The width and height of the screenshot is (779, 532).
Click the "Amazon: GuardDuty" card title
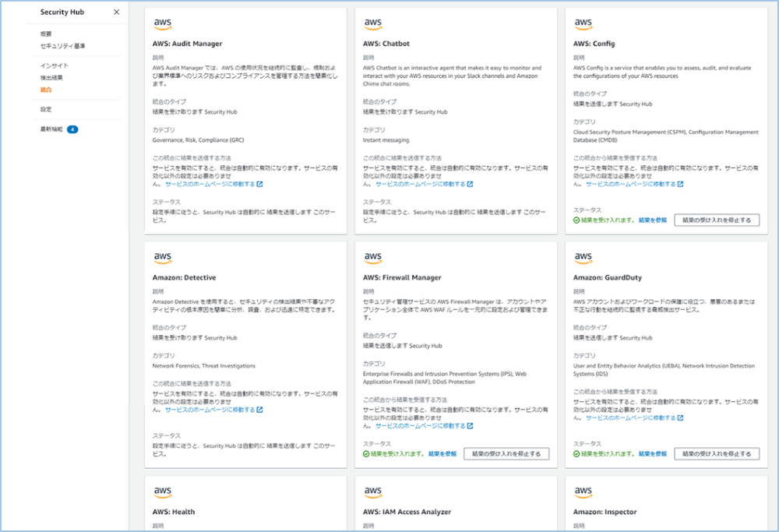coord(607,277)
